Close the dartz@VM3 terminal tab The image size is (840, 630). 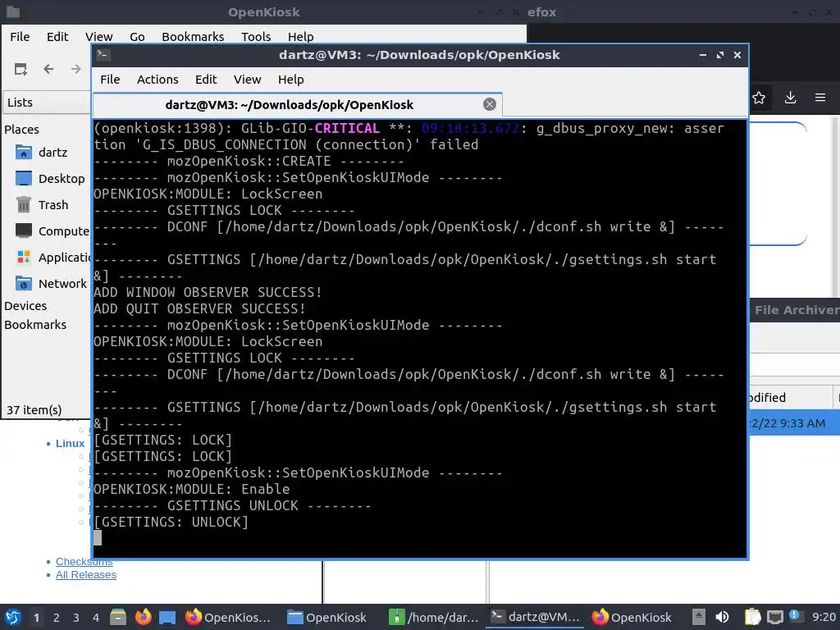490,104
